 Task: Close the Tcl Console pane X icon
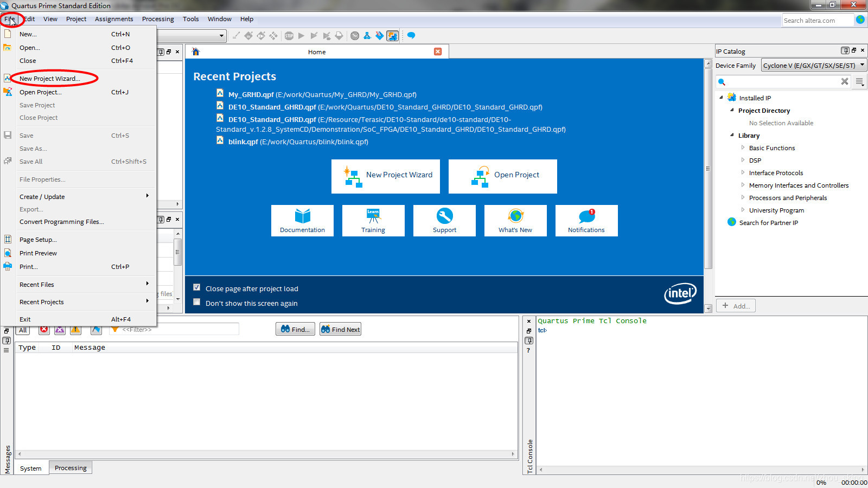(x=529, y=322)
